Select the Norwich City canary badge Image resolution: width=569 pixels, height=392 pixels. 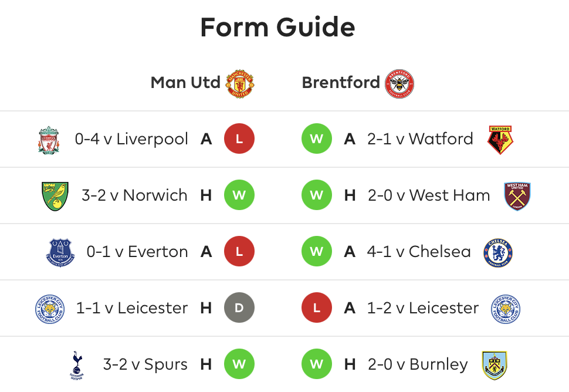click(55, 197)
